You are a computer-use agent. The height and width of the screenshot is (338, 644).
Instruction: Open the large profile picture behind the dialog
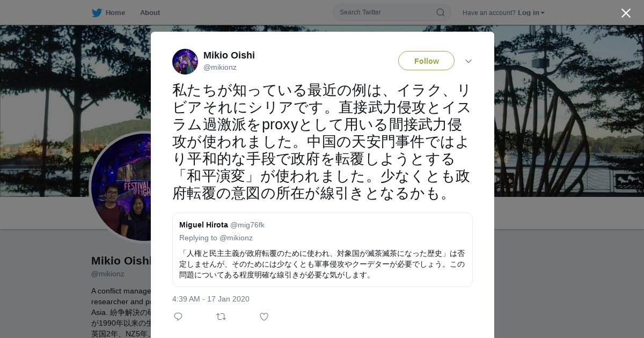[121, 187]
